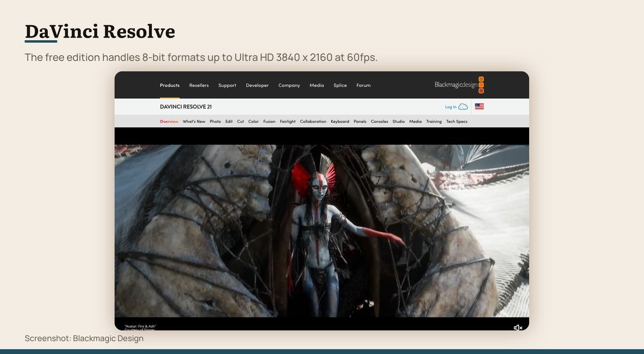Open the Resellers menu
The height and width of the screenshot is (354, 644).
click(x=199, y=85)
